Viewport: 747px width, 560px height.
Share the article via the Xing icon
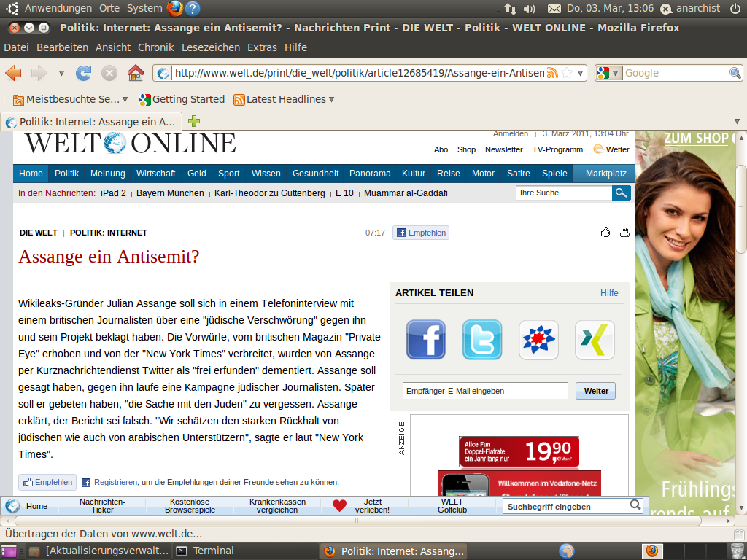pos(595,340)
